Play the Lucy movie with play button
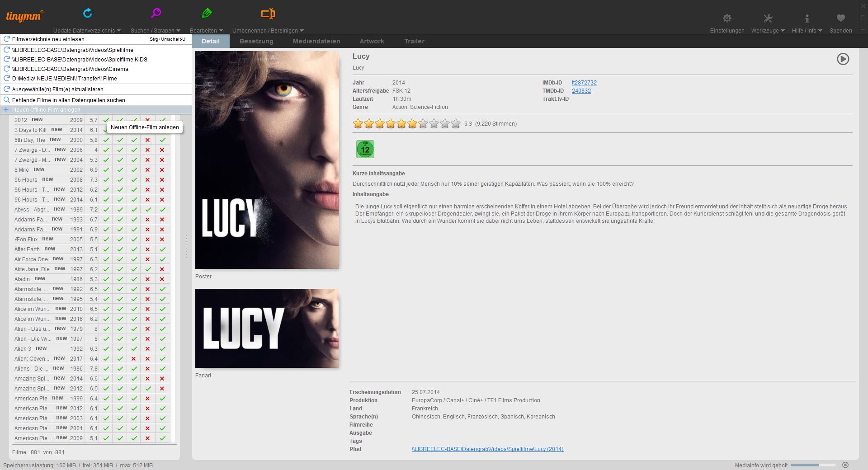Screen dimensions: 868x470 pyautogui.click(x=843, y=59)
